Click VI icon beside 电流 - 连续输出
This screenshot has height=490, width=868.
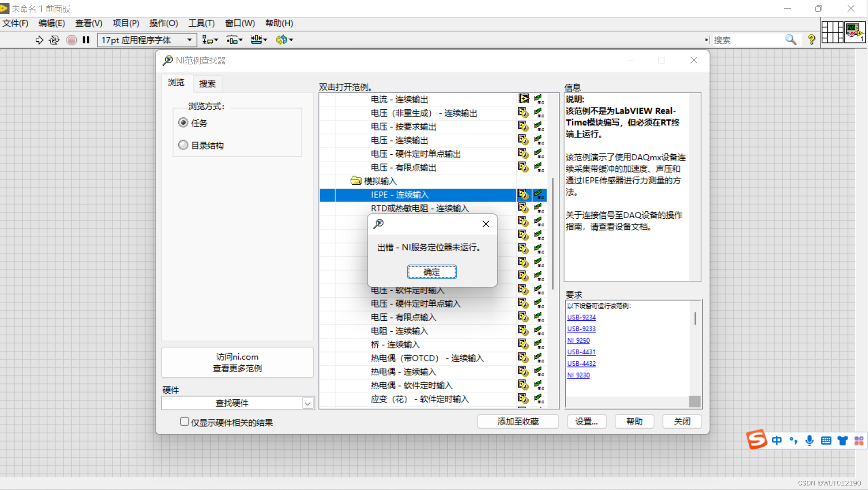click(x=523, y=99)
